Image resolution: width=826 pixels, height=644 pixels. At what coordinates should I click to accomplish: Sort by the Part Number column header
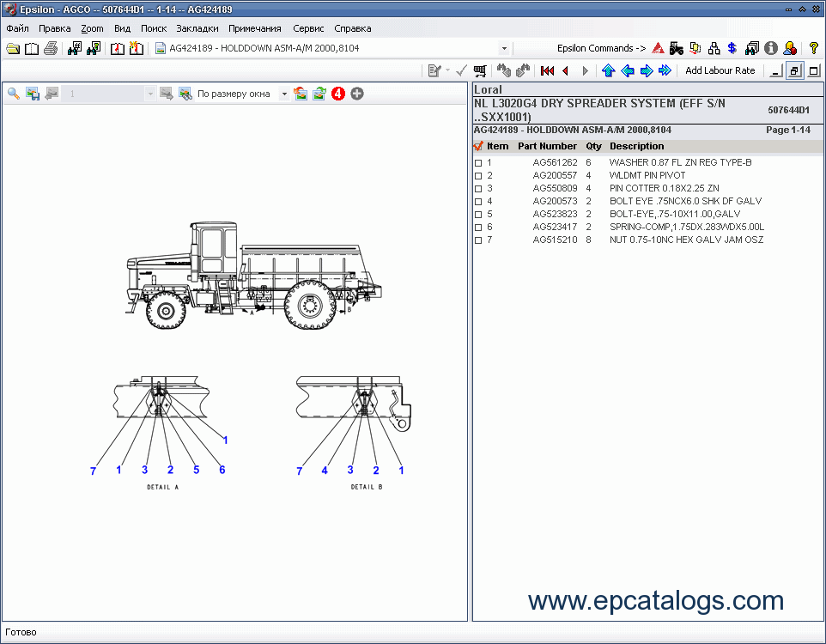point(547,146)
